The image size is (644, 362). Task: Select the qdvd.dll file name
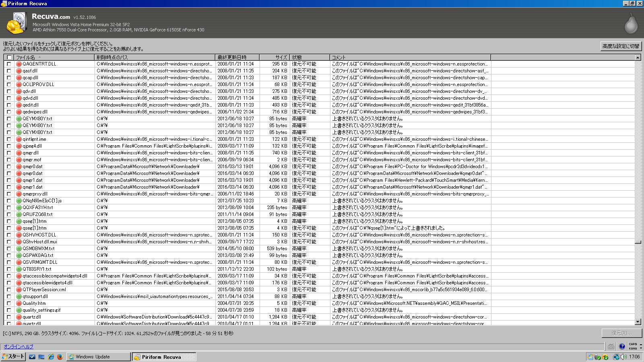coord(31,98)
